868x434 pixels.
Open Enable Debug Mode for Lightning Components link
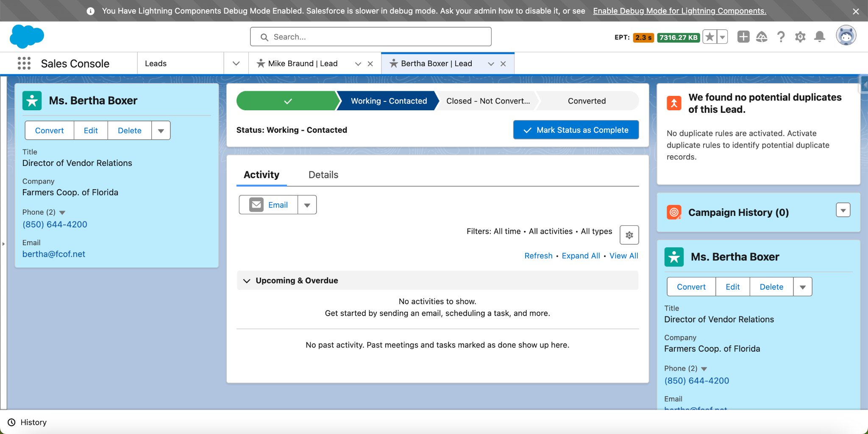point(679,11)
